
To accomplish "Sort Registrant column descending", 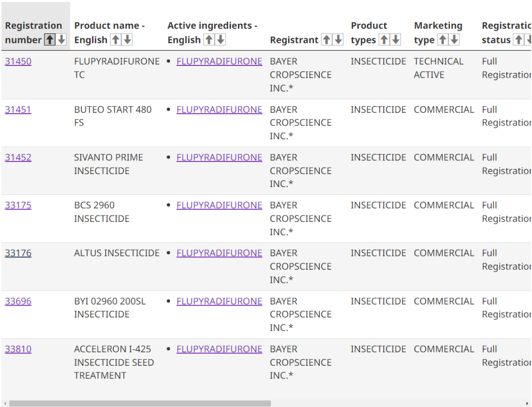I will click(x=338, y=40).
